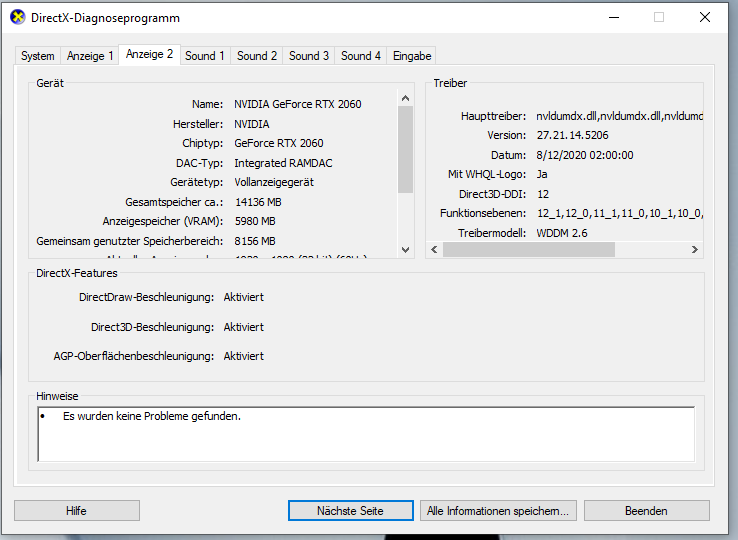Click Direct3D-DDI value 12
The height and width of the screenshot is (540, 738).
click(x=543, y=194)
